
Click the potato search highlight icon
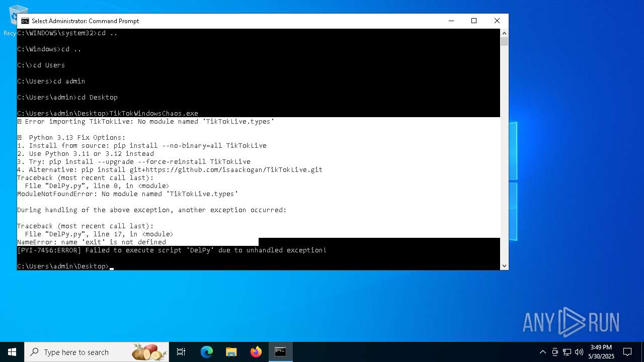pos(149,352)
